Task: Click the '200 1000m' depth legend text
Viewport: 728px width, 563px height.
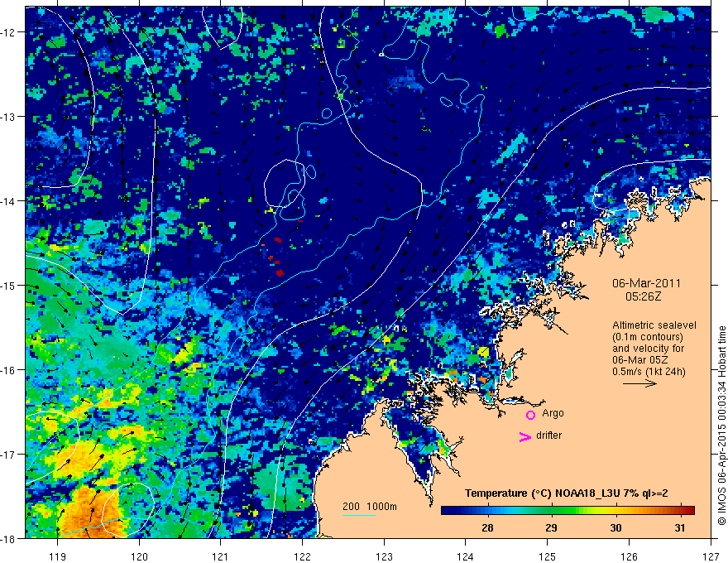Action: click(370, 507)
